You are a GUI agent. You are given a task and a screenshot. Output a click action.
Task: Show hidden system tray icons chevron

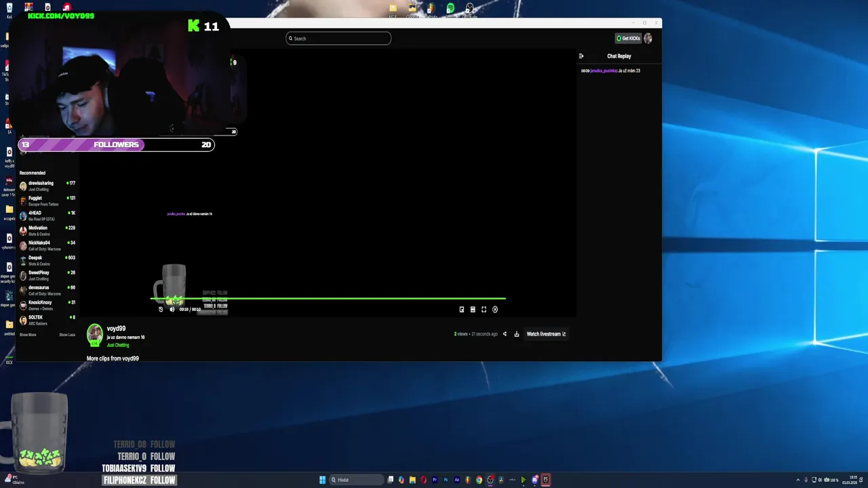[798, 480]
